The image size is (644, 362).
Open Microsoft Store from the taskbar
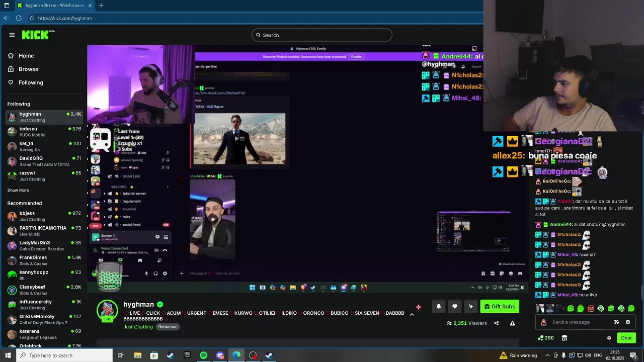(154, 355)
